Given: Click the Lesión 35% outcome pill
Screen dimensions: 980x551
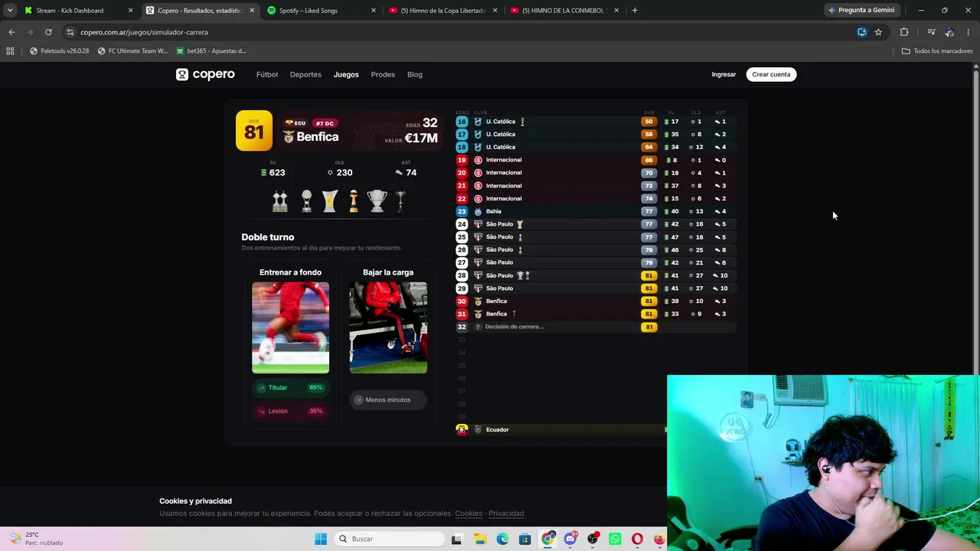Looking at the screenshot, I should 290,411.
